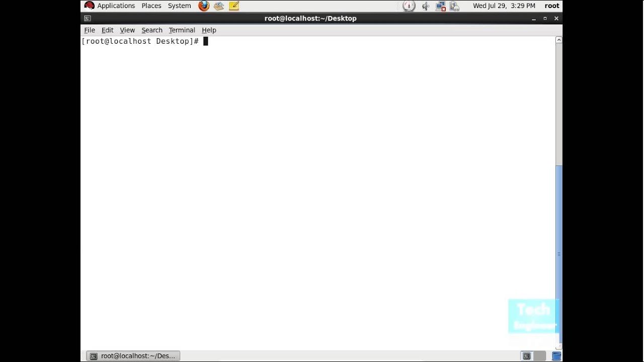The image size is (644, 362).
Task: Open the volume speaker icon
Action: pyautogui.click(x=426, y=6)
